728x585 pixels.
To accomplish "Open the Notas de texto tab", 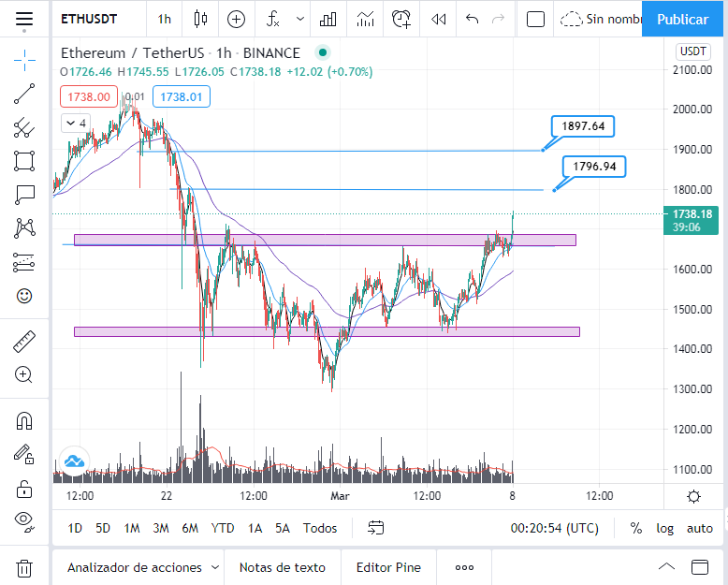I will pyautogui.click(x=283, y=567).
